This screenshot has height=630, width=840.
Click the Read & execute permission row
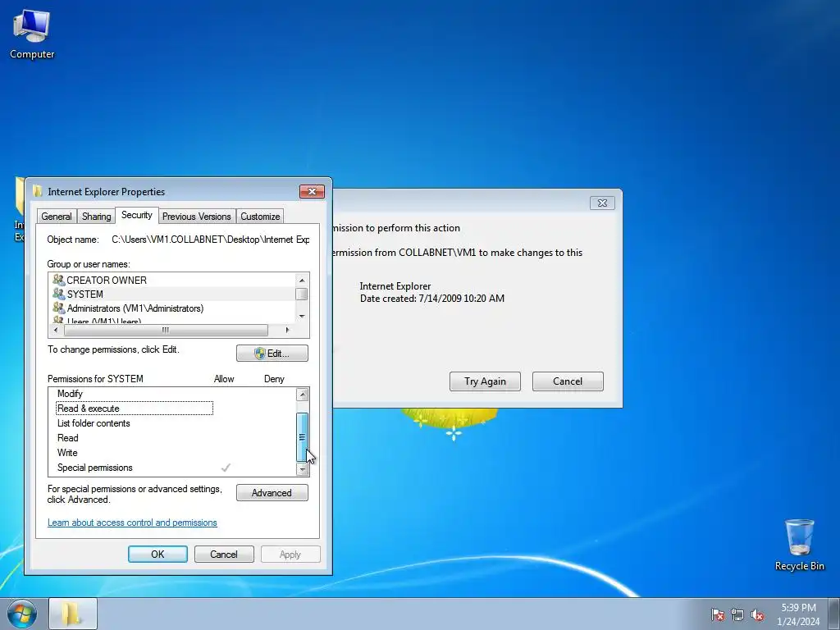[172, 409]
